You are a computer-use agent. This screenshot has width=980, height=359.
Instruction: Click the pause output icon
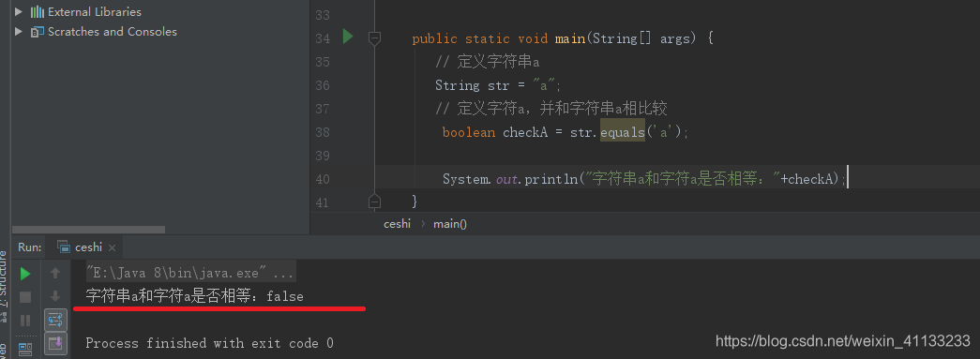(x=25, y=321)
